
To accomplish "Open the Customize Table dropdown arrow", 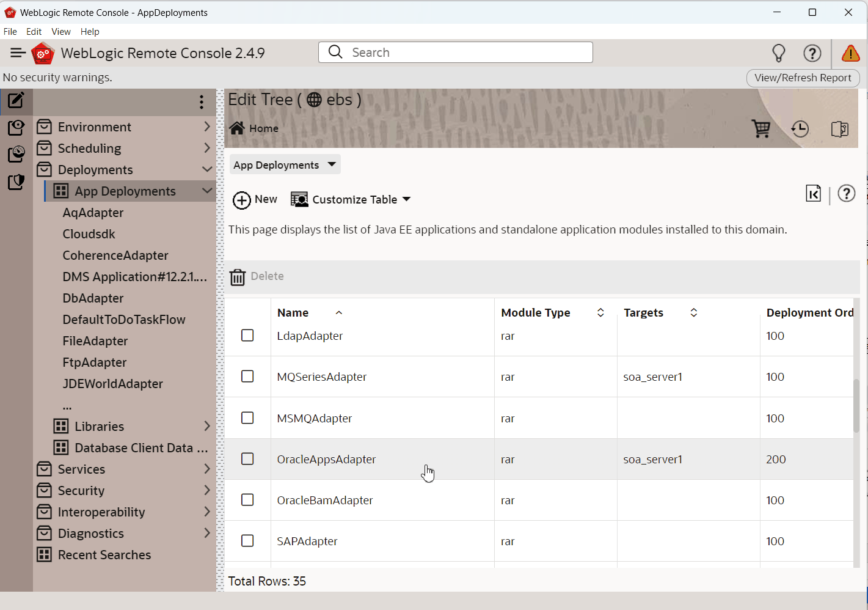I will [407, 200].
